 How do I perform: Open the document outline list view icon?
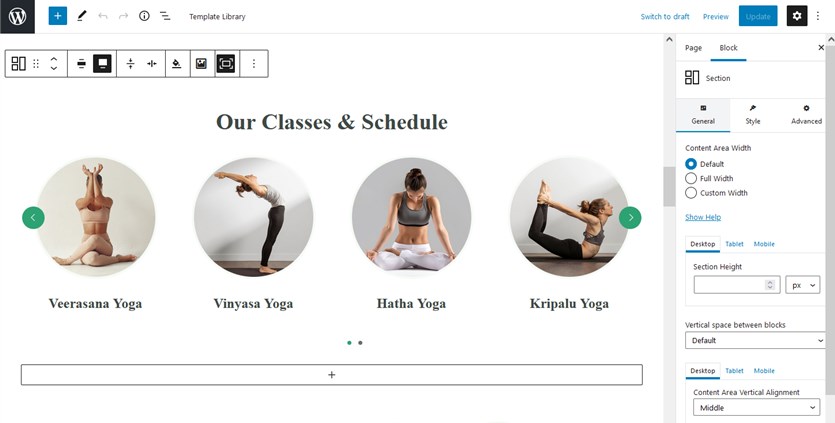(166, 16)
